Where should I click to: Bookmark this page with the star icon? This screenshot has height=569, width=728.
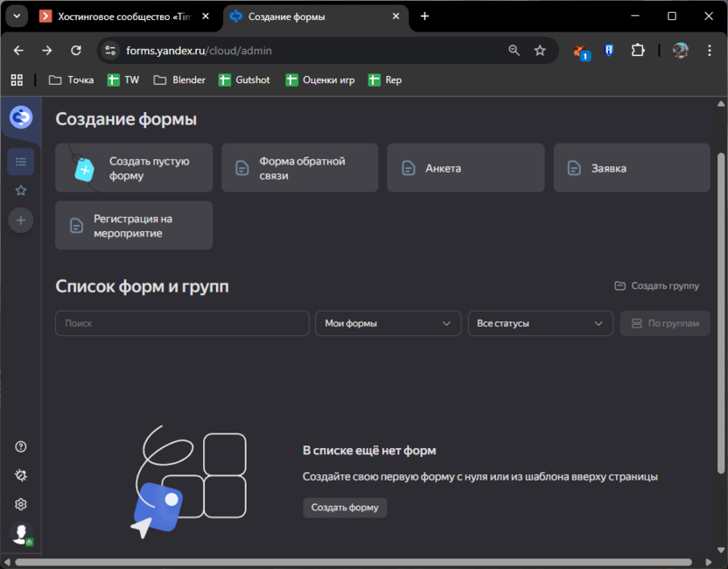pyautogui.click(x=540, y=51)
